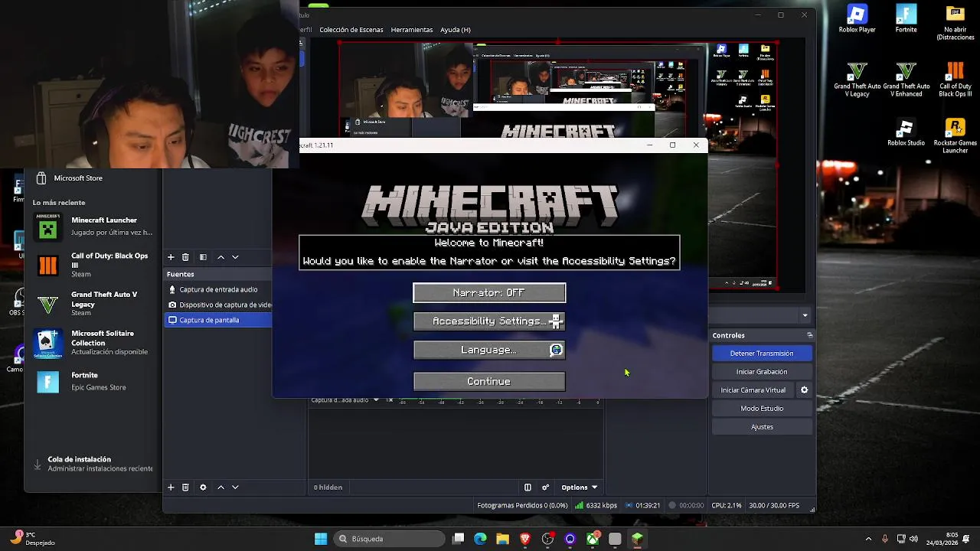Viewport: 980px width, 551px height.
Task: Open the Controles dock options icon
Action: [x=809, y=335]
